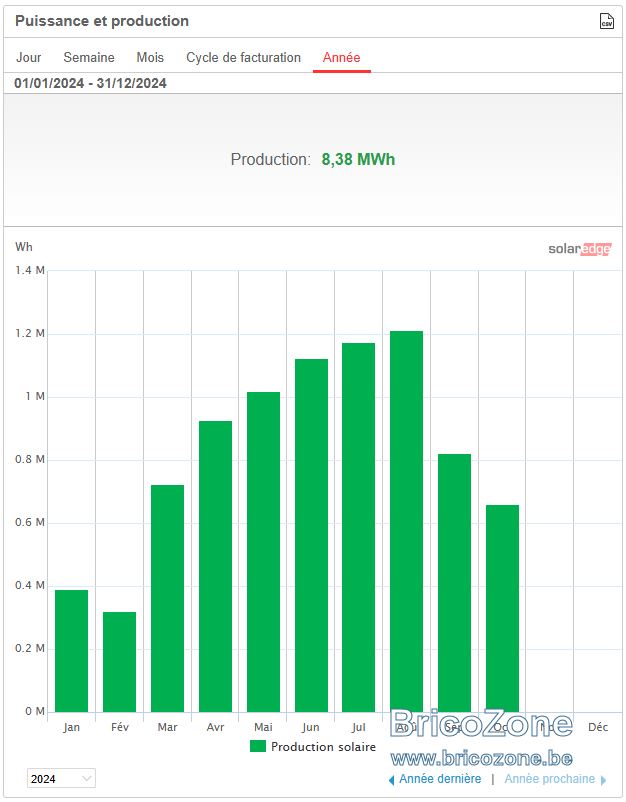The height and width of the screenshot is (802, 626).
Task: Switch to the Semaine tab
Action: (x=89, y=57)
